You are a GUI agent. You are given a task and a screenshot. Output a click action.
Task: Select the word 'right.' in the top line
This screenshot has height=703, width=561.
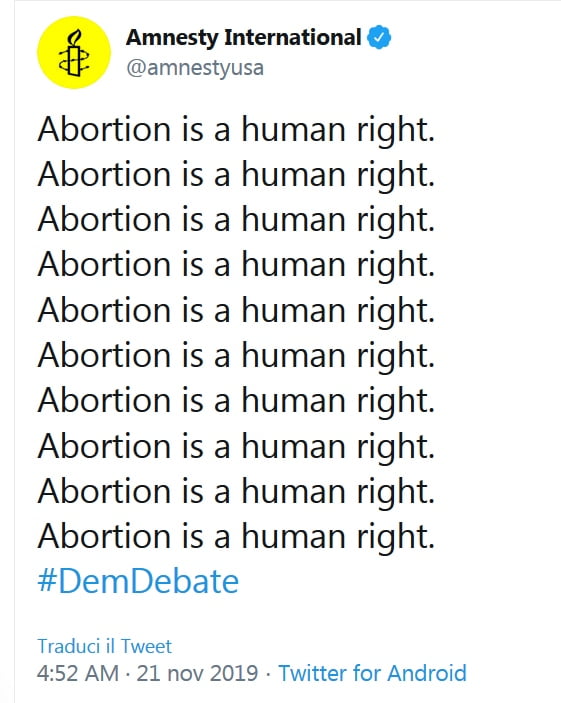[x=396, y=132]
